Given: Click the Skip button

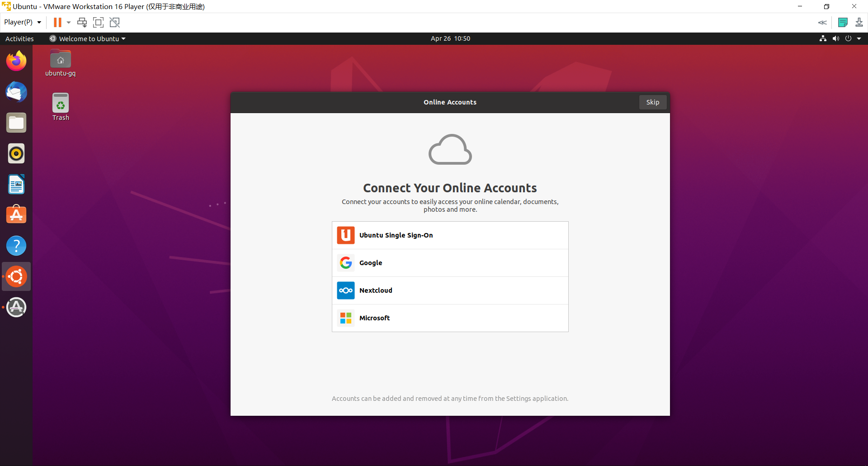Looking at the screenshot, I should 652,102.
